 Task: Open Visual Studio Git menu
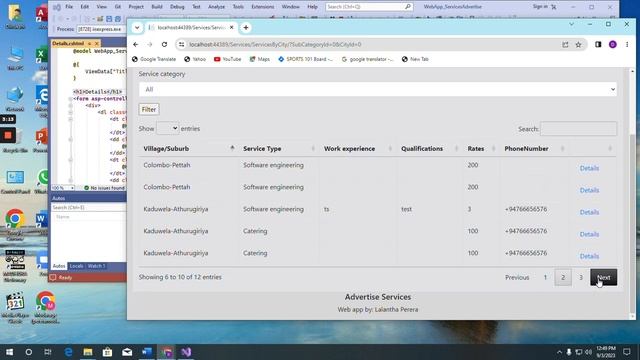click(118, 7)
